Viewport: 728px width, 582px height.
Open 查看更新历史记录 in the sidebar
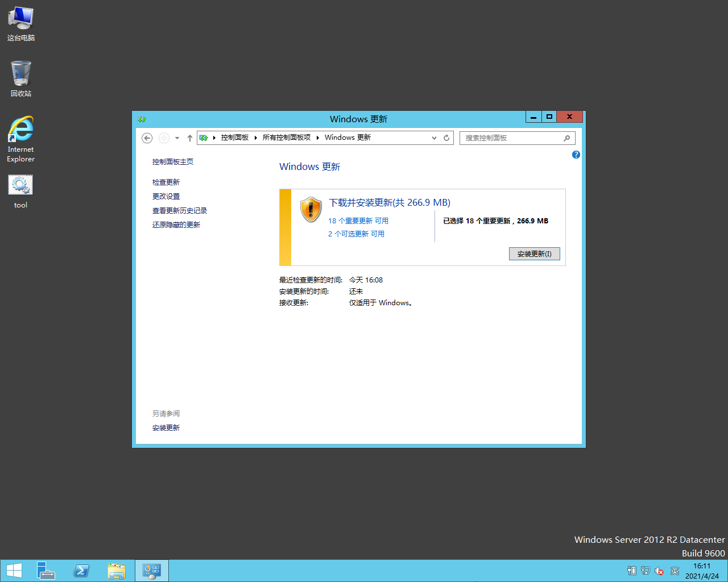click(x=180, y=211)
